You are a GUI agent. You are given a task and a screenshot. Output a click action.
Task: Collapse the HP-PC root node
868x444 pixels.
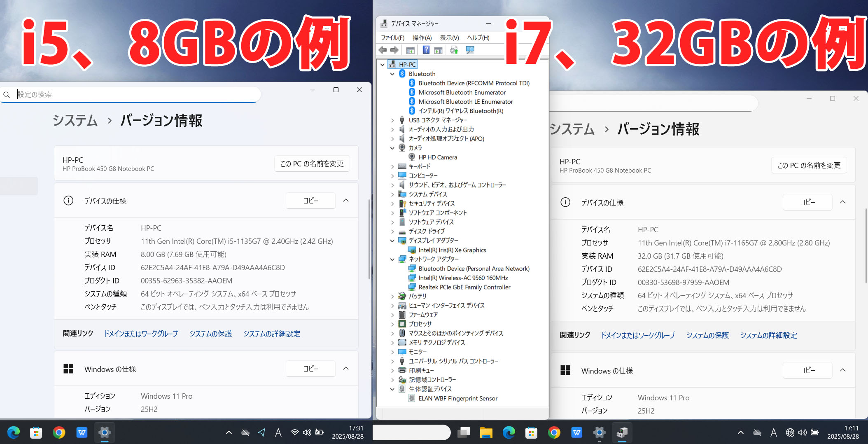pos(383,65)
